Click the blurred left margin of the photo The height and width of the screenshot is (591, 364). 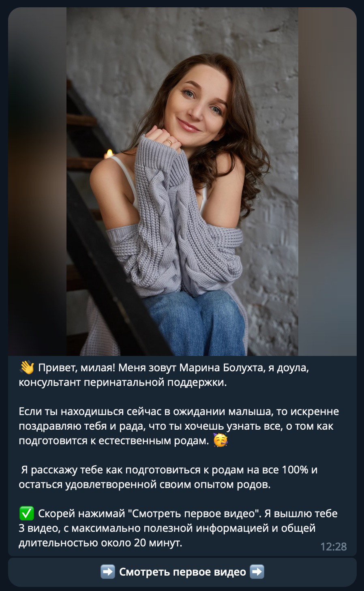37,182
